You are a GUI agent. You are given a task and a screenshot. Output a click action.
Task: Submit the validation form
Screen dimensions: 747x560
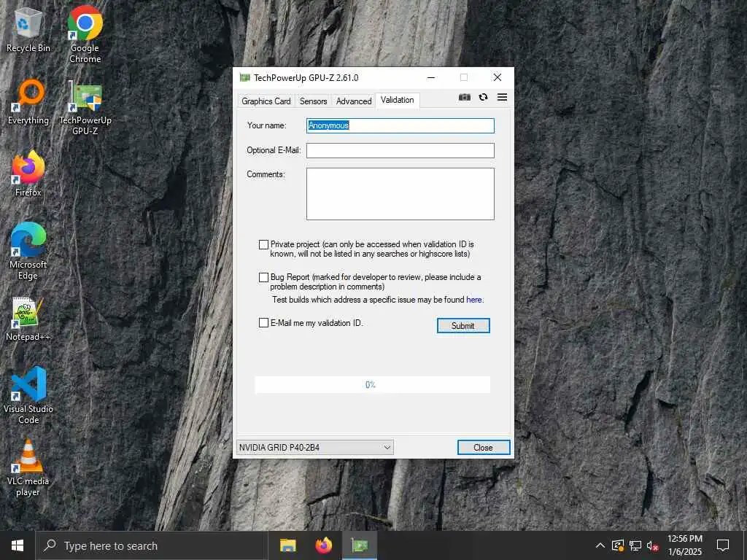(463, 326)
